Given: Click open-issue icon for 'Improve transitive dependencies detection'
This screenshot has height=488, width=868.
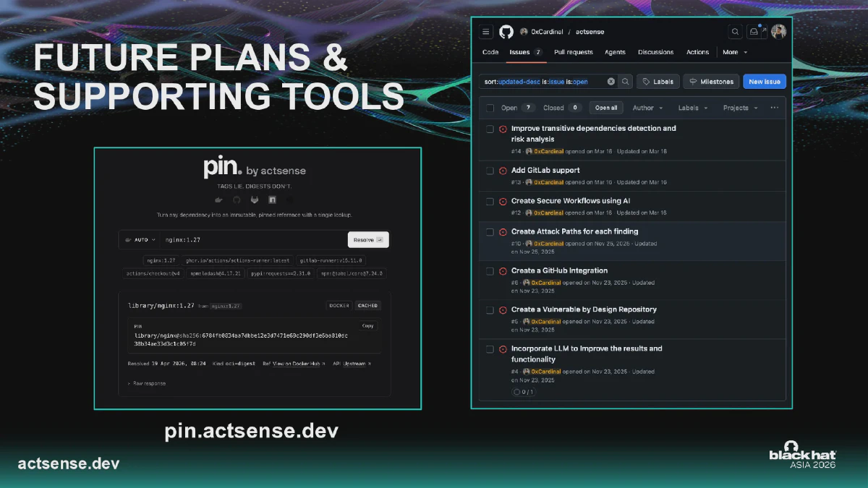Looking at the screenshot, I should click(503, 129).
